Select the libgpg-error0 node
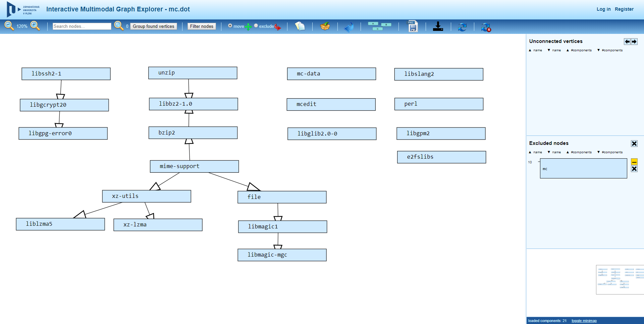Screen dimensions: 644x324 point(63,133)
